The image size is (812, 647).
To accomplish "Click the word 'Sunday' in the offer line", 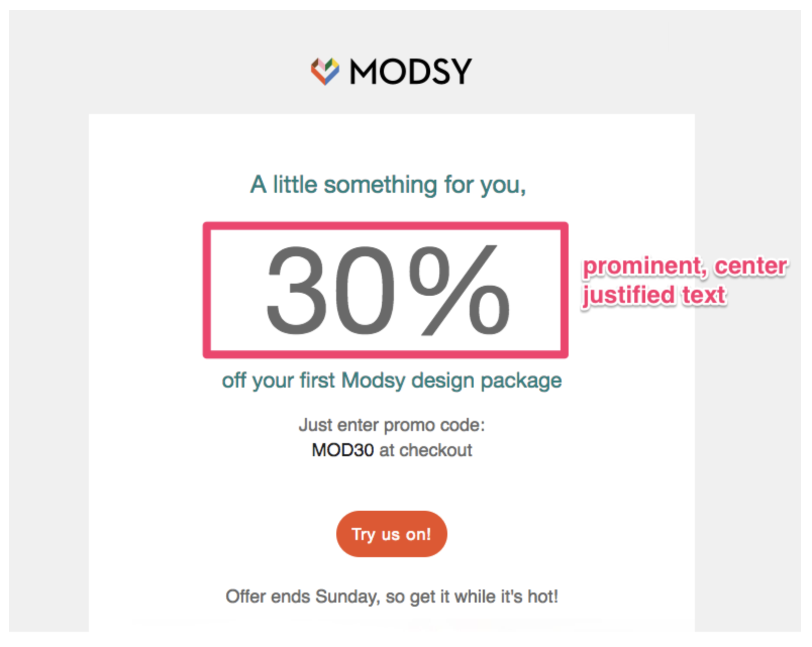I will tap(347, 597).
